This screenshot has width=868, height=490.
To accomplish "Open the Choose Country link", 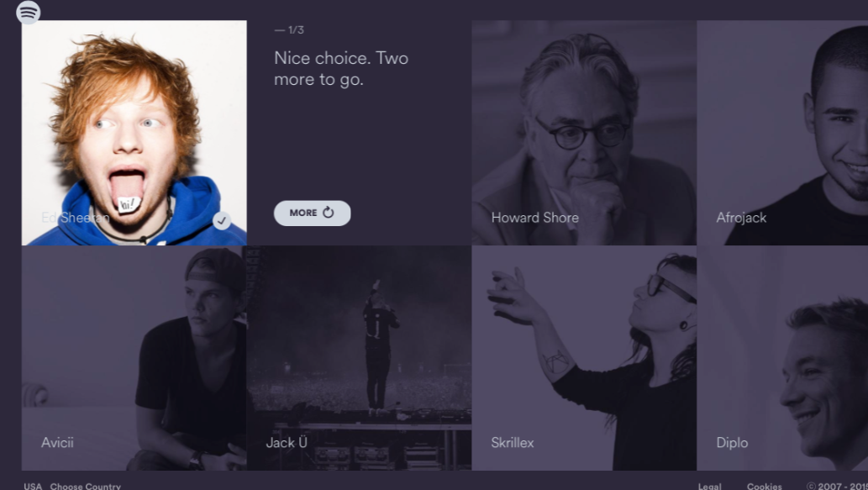I will (85, 486).
